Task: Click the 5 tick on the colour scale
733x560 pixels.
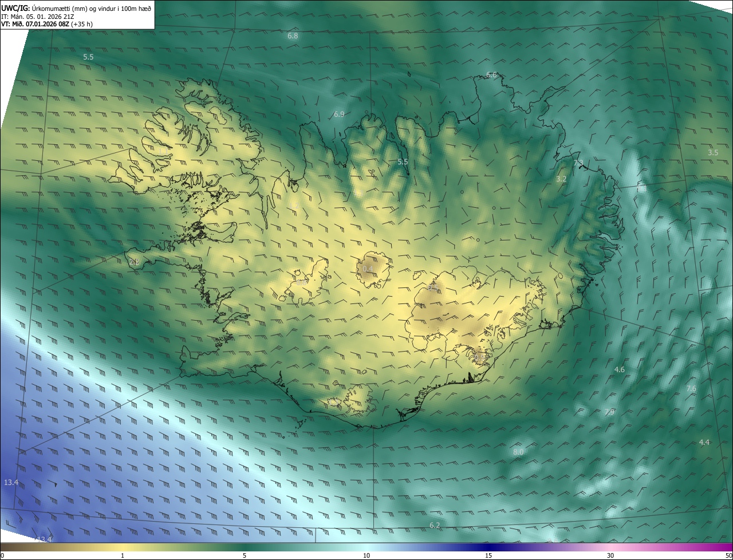Action: (x=245, y=556)
